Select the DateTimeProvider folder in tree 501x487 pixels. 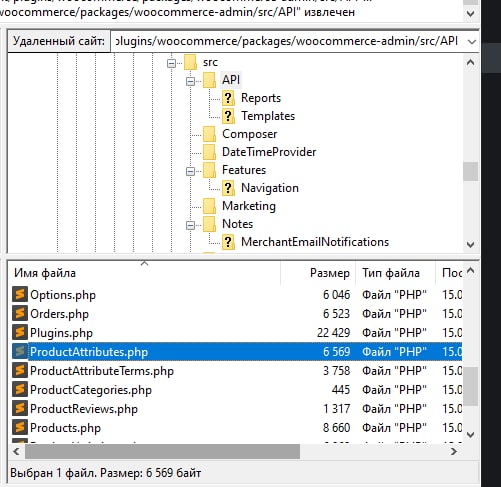[269, 152]
